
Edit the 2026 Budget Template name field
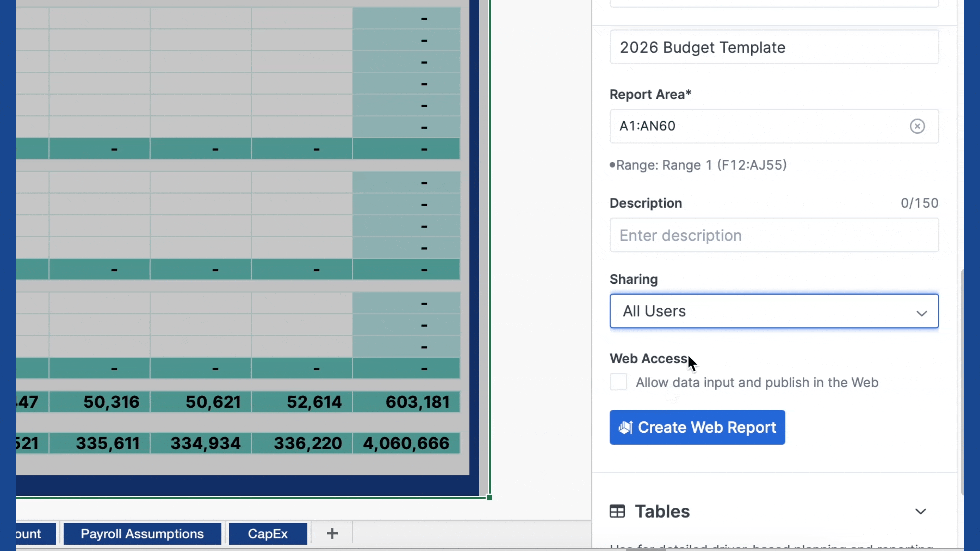774,47
